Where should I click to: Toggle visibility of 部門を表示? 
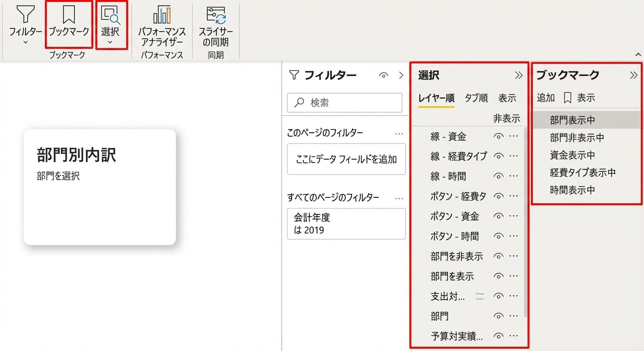[x=499, y=276]
